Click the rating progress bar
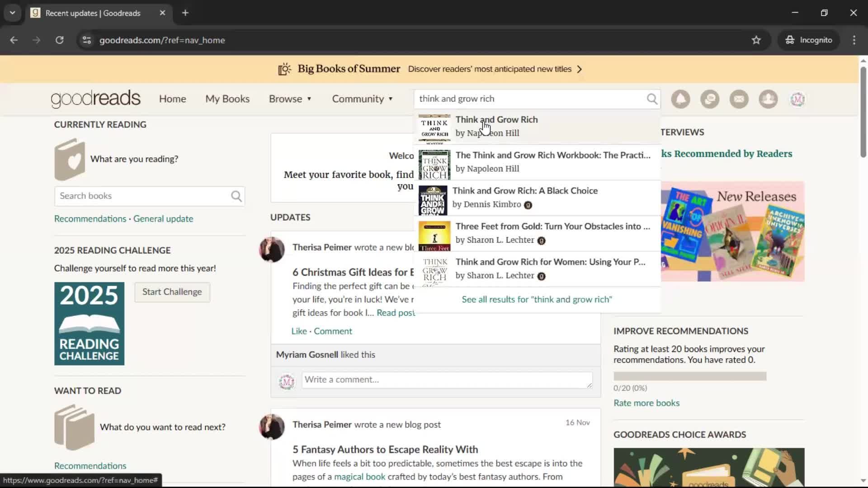The width and height of the screenshot is (868, 488). tap(690, 376)
